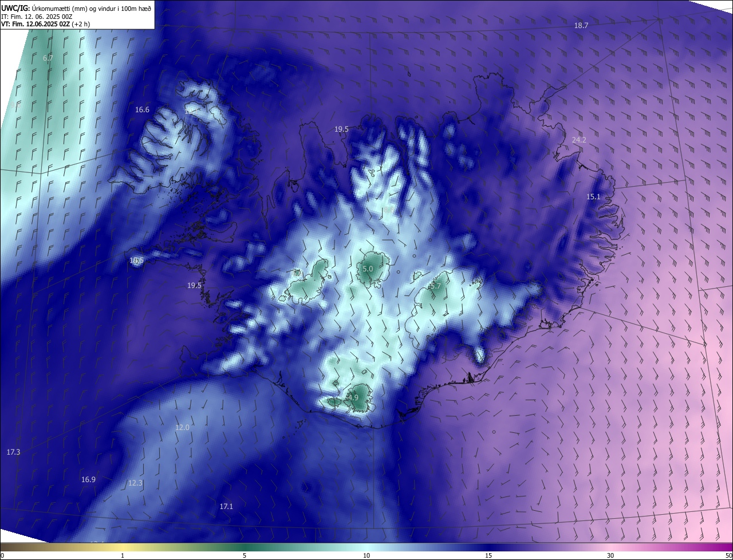The image size is (733, 560).
Task: Click the colour scale tick labelled 1
Action: 123,555
